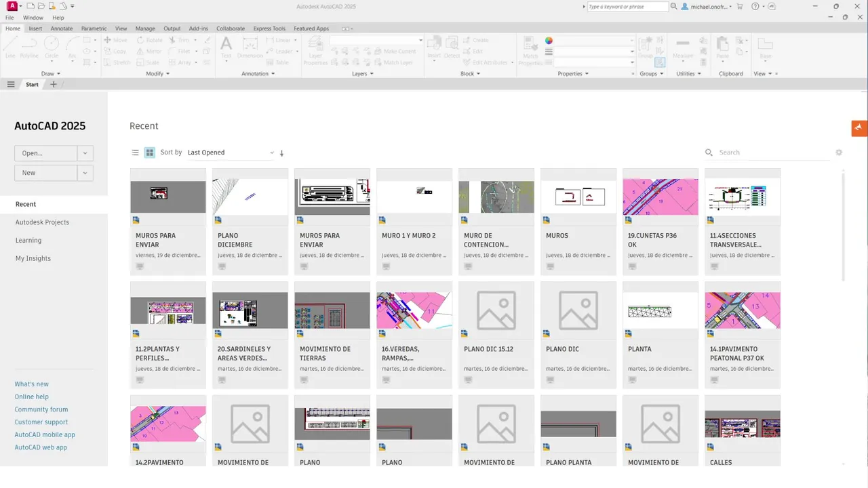Open the Community forum link
The height and width of the screenshot is (488, 868).
[41, 409]
